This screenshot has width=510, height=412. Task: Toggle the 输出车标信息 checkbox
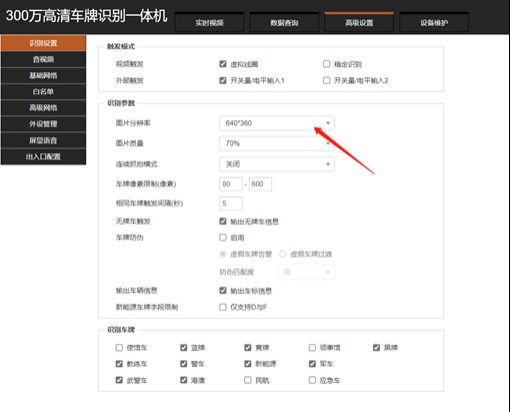(x=223, y=290)
